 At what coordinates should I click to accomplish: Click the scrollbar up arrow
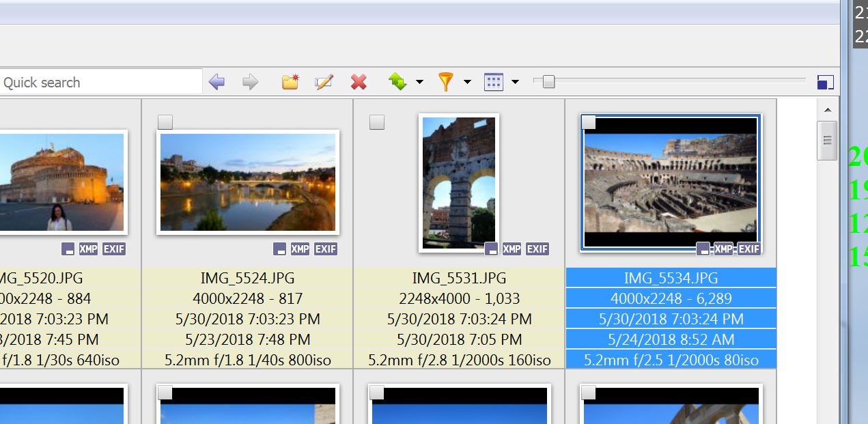[827, 110]
